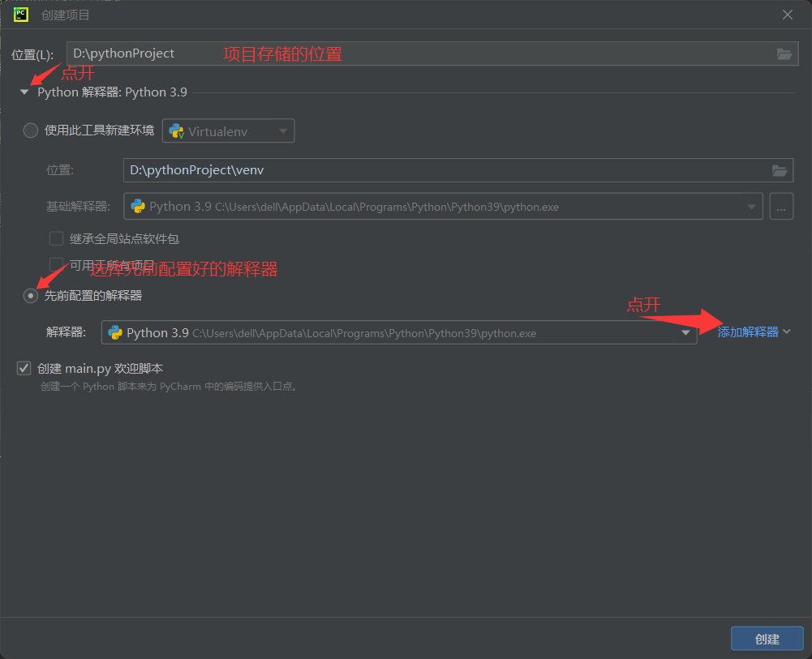Image resolution: width=812 pixels, height=659 pixels.
Task: Click the Create button
Action: coord(767,639)
